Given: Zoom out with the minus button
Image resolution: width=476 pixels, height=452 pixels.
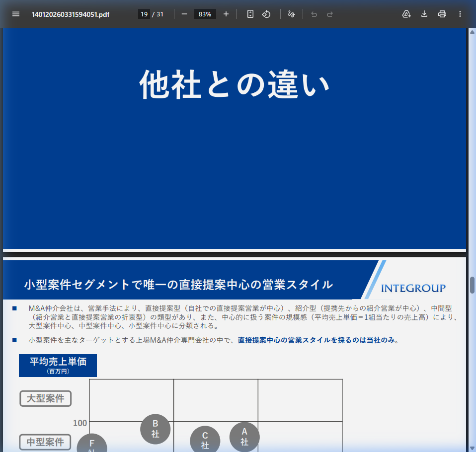Looking at the screenshot, I should coord(184,14).
